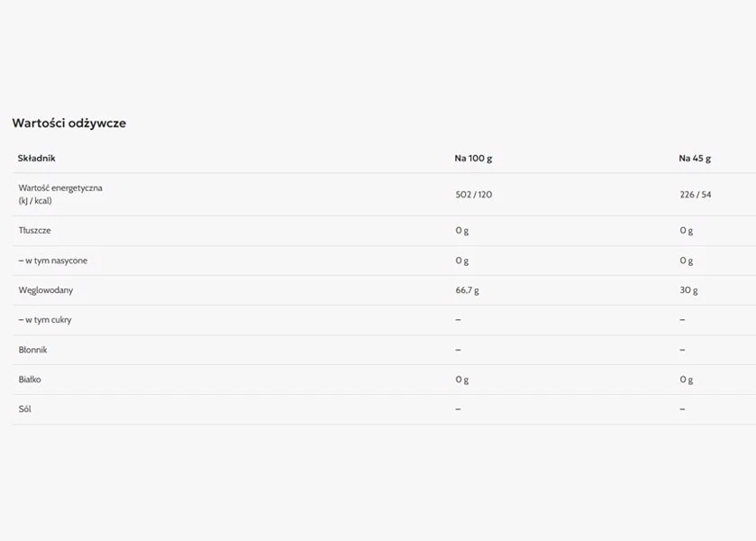This screenshot has width=756, height=541.
Task: Click Białko 0 g value per 45 g
Action: point(686,380)
